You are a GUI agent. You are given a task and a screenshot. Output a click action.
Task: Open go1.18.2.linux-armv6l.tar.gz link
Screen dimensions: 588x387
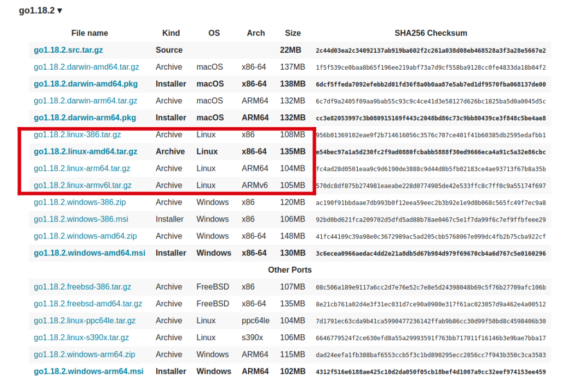pyautogui.click(x=83, y=185)
